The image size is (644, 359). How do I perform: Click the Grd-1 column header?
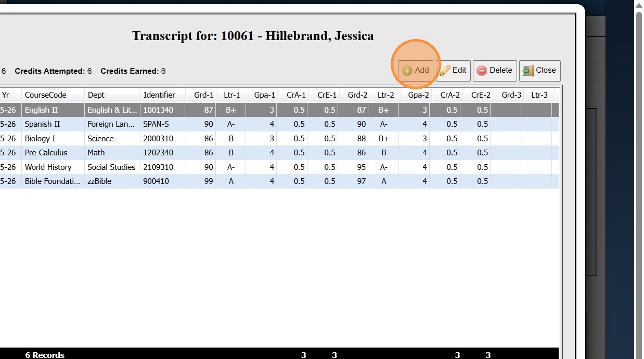point(201,95)
